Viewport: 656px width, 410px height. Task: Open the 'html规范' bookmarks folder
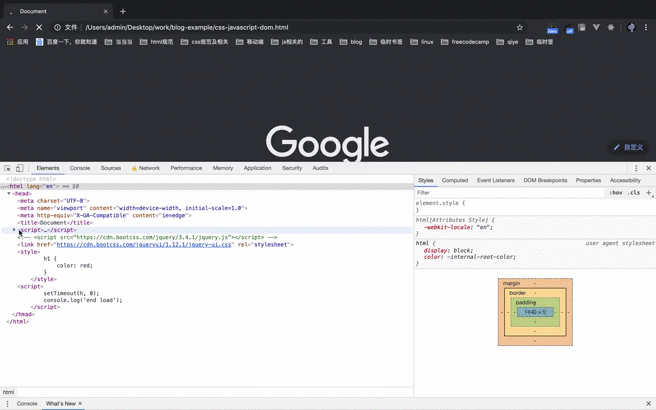click(156, 42)
